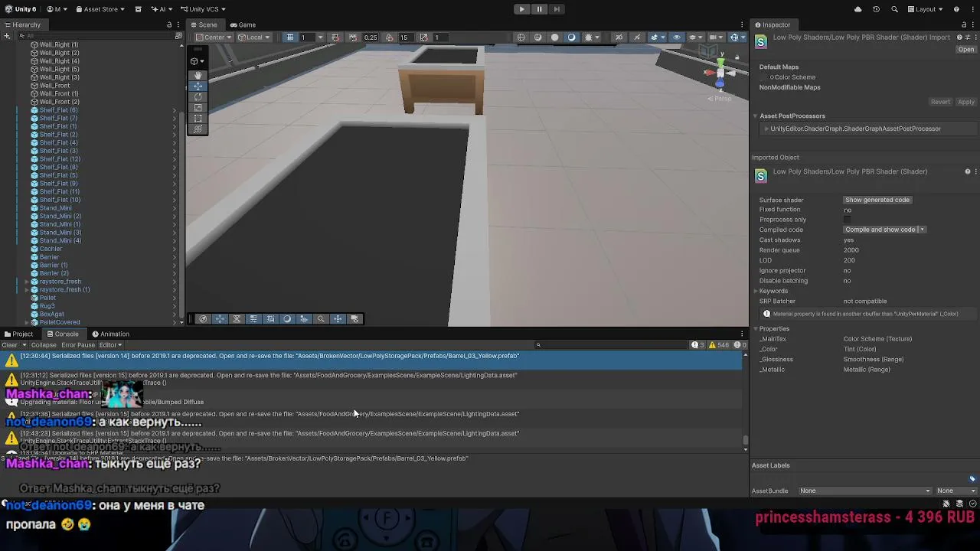Image resolution: width=980 pixels, height=551 pixels.
Task: Expand raystore_fresh (1) hierarchy item
Action: click(x=27, y=290)
